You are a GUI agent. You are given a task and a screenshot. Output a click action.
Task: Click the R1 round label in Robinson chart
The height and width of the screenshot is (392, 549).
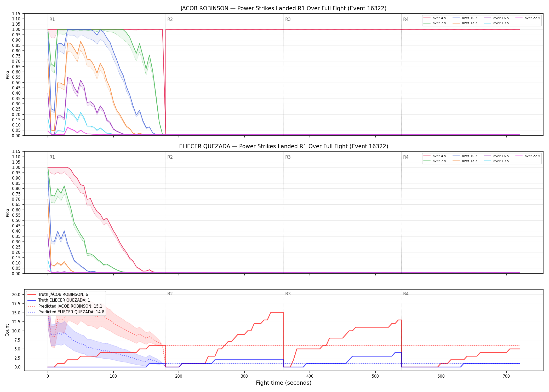click(52, 19)
